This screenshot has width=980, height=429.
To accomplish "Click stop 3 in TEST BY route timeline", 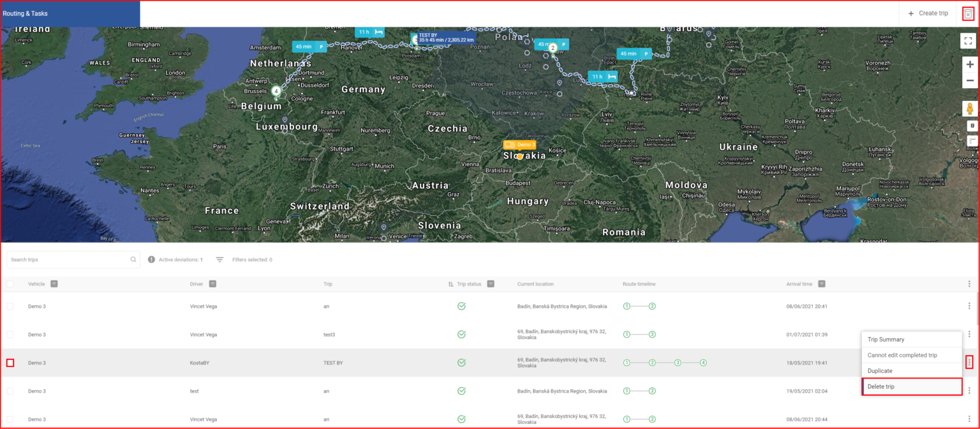I will point(678,363).
